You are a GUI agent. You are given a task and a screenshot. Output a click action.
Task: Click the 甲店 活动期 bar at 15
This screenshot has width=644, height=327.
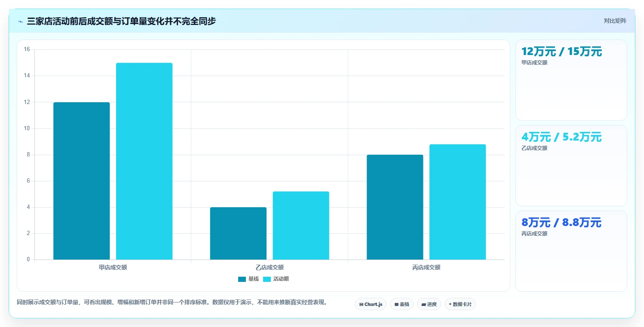[144, 161]
